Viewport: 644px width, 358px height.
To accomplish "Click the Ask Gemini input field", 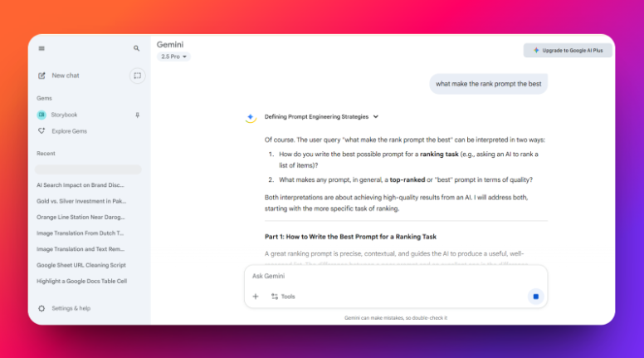I will (390, 275).
